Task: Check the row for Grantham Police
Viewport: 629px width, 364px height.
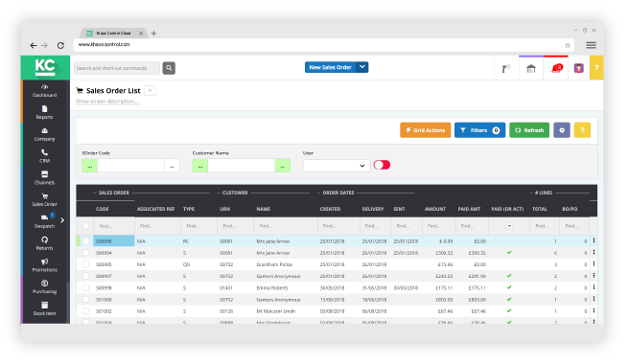Action: pyautogui.click(x=85, y=264)
